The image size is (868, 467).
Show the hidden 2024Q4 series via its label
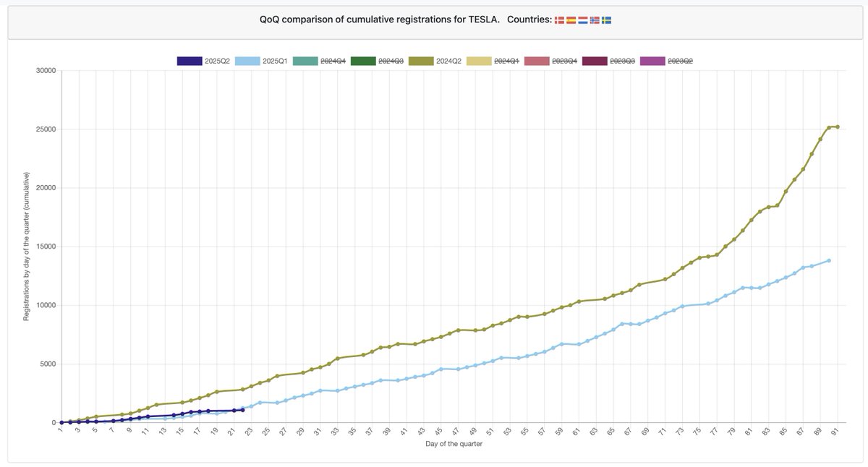coord(332,61)
